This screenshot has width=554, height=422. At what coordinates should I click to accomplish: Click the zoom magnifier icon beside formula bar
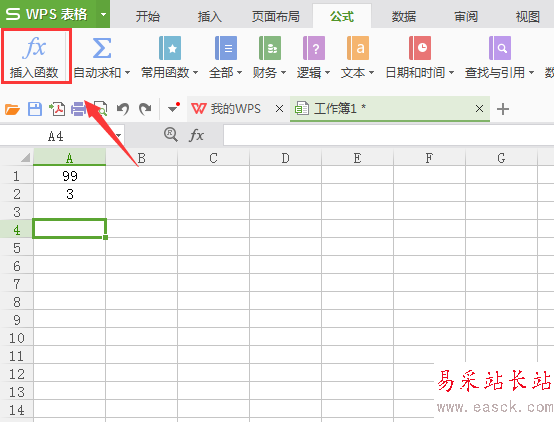coord(171,135)
